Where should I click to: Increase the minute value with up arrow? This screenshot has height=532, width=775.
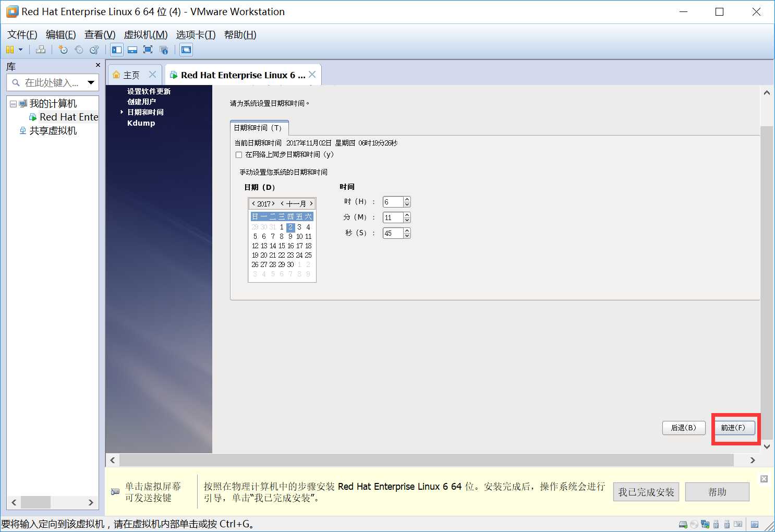(x=407, y=215)
